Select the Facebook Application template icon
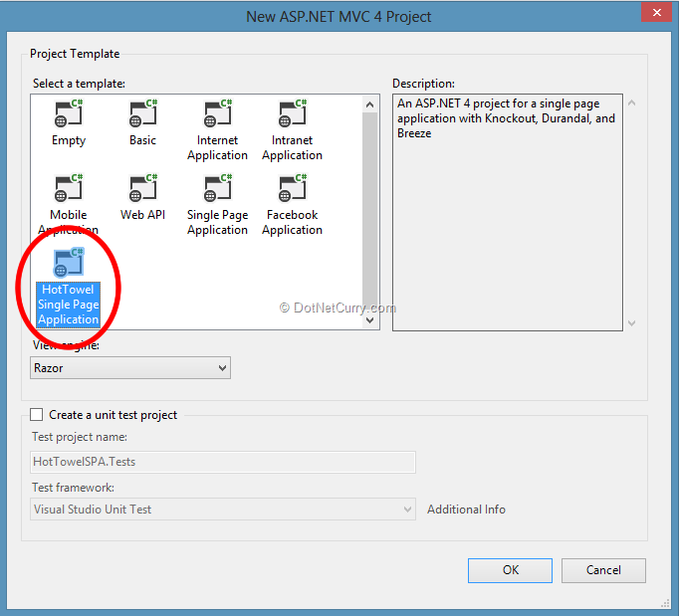 coord(293,188)
